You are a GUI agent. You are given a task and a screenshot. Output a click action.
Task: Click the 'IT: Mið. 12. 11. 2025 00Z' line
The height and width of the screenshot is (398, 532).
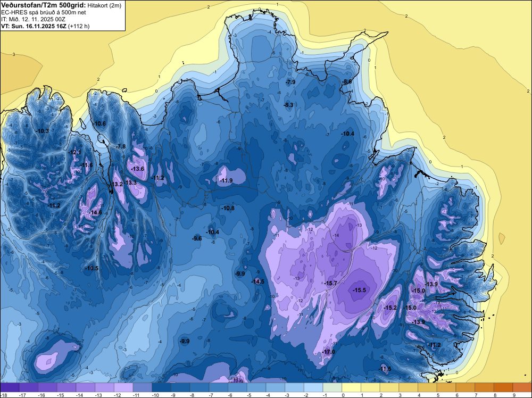(33, 19)
